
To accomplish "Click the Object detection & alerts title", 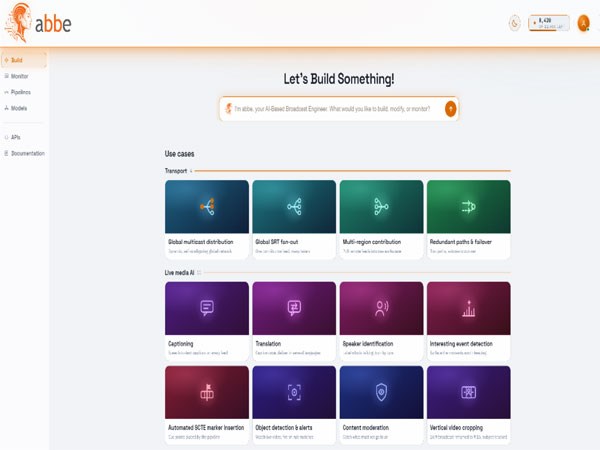I will pyautogui.click(x=284, y=427).
